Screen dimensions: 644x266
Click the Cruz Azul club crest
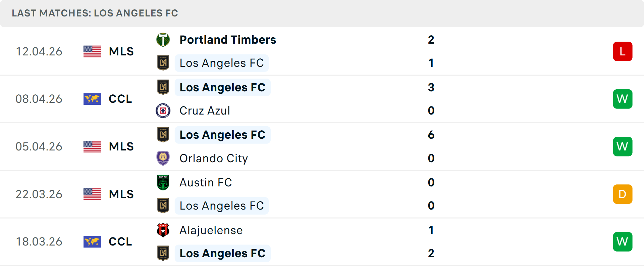pos(163,110)
